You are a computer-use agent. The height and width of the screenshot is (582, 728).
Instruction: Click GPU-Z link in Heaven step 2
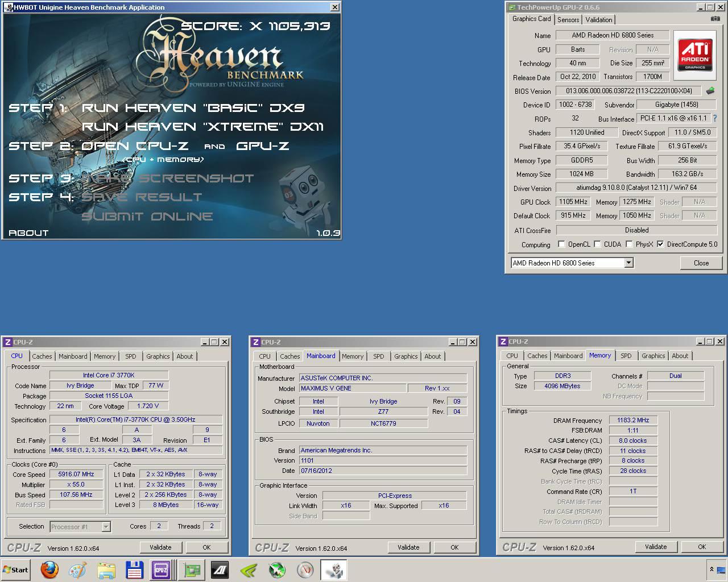[x=262, y=145]
